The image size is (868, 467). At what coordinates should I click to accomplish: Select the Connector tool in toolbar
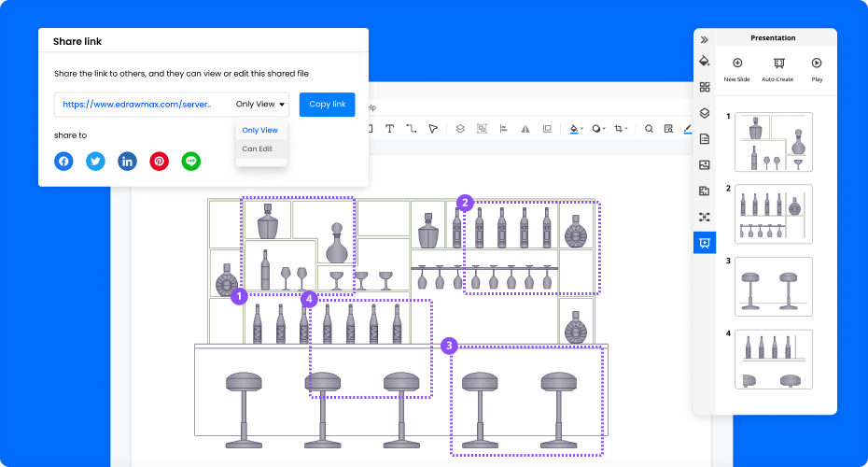click(x=411, y=129)
